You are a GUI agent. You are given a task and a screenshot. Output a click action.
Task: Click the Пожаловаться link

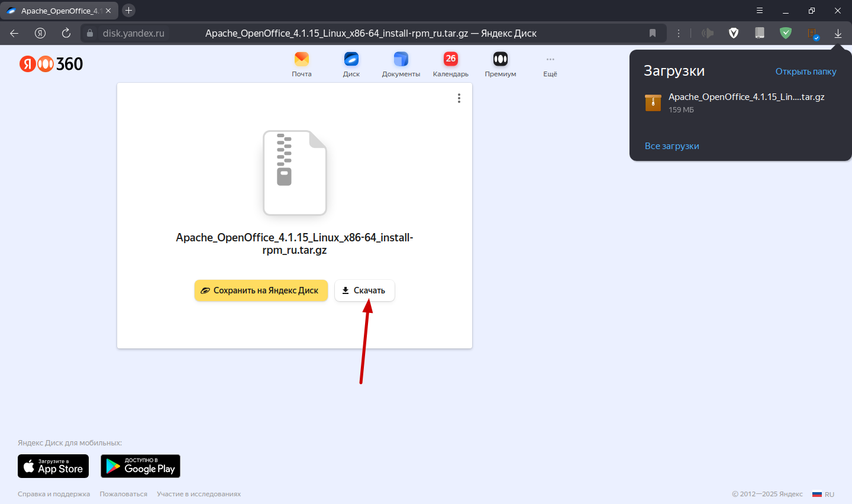tap(124, 494)
